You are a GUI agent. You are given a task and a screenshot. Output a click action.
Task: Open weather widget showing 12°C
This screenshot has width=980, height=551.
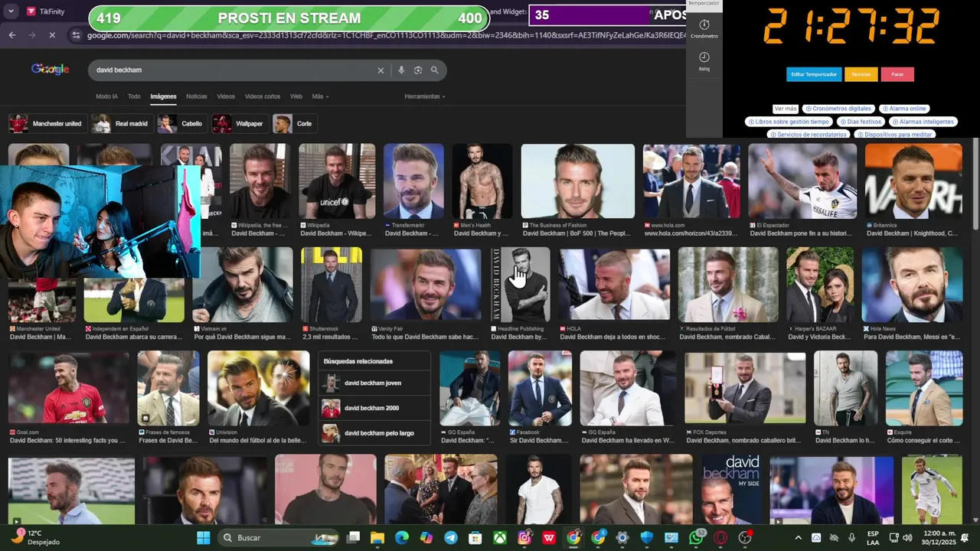(35, 537)
